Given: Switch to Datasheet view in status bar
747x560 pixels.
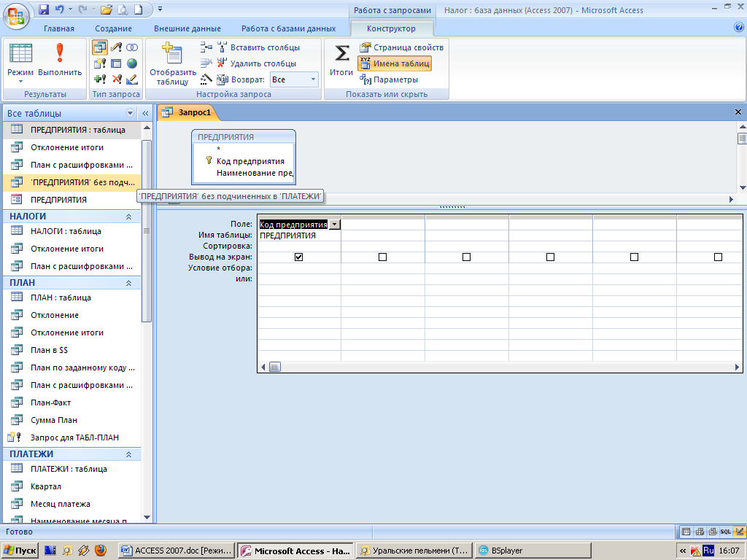Looking at the screenshot, I should pyautogui.click(x=686, y=532).
